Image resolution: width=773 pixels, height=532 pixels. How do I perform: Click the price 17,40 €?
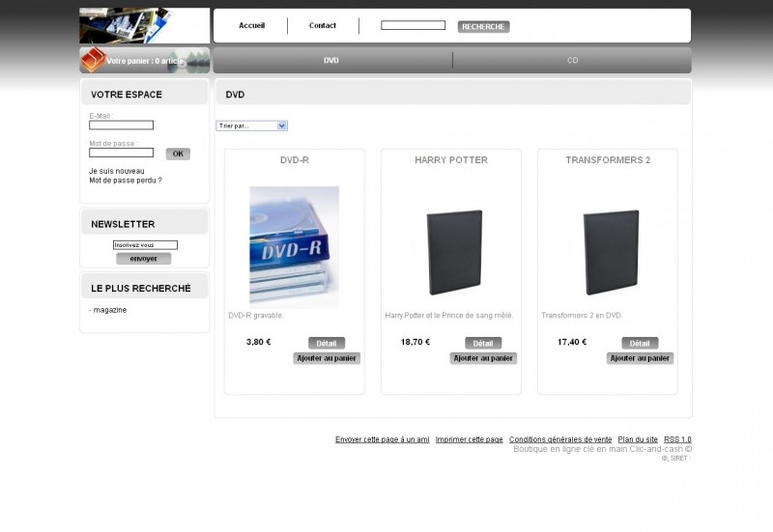click(572, 342)
